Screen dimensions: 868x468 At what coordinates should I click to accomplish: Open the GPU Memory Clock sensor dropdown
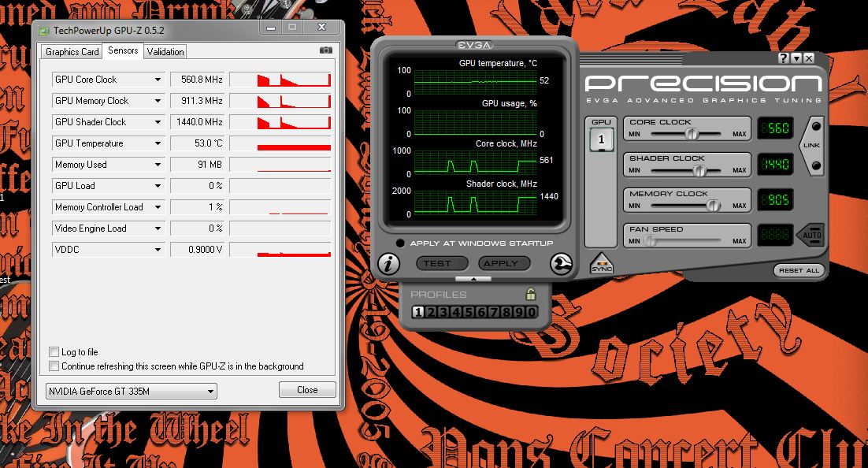[158, 101]
